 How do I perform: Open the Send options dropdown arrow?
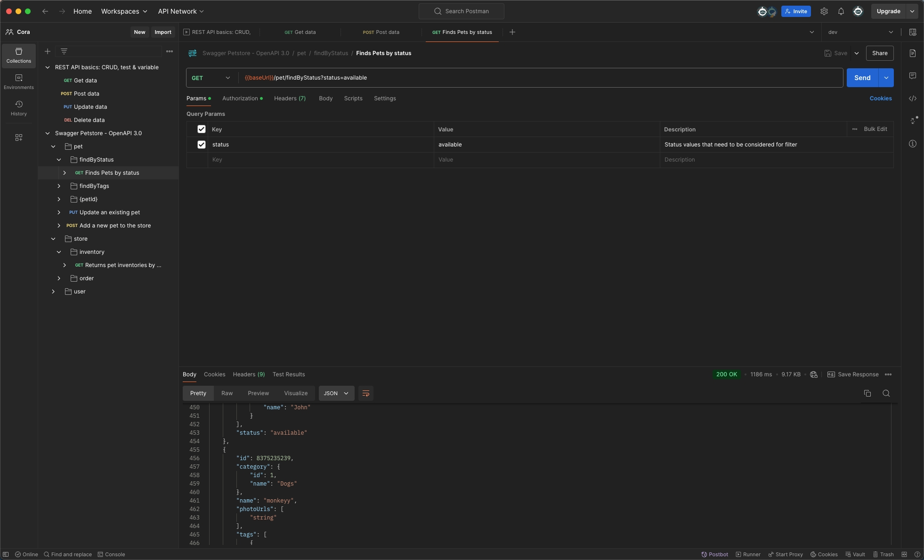pos(886,78)
